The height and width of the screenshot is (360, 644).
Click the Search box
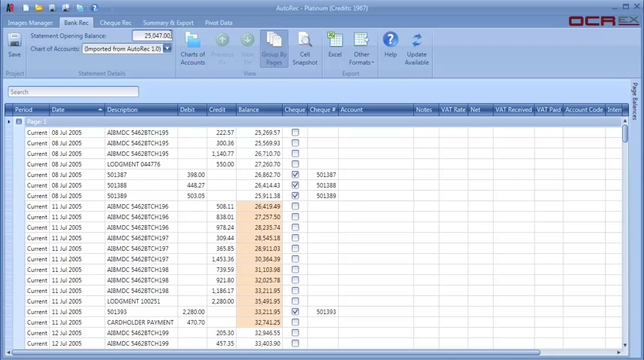tap(73, 92)
